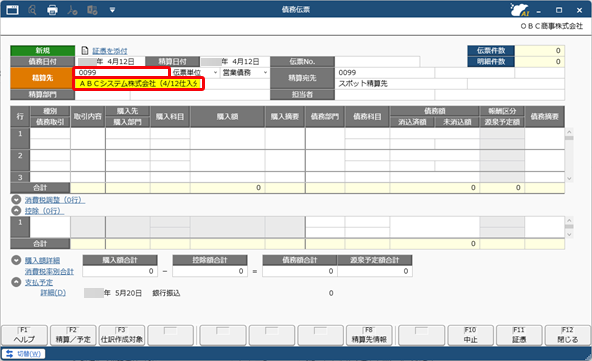Click the 購入額 column header
Image resolution: width=592 pixels, height=361 pixels.
coord(227,117)
